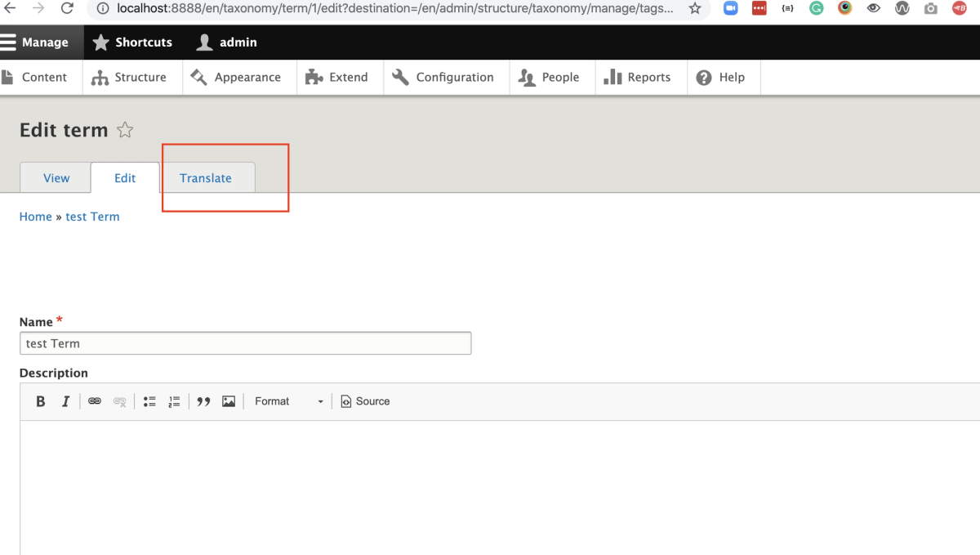This screenshot has width=980, height=555.
Task: View site information icon in address bar
Action: click(103, 9)
